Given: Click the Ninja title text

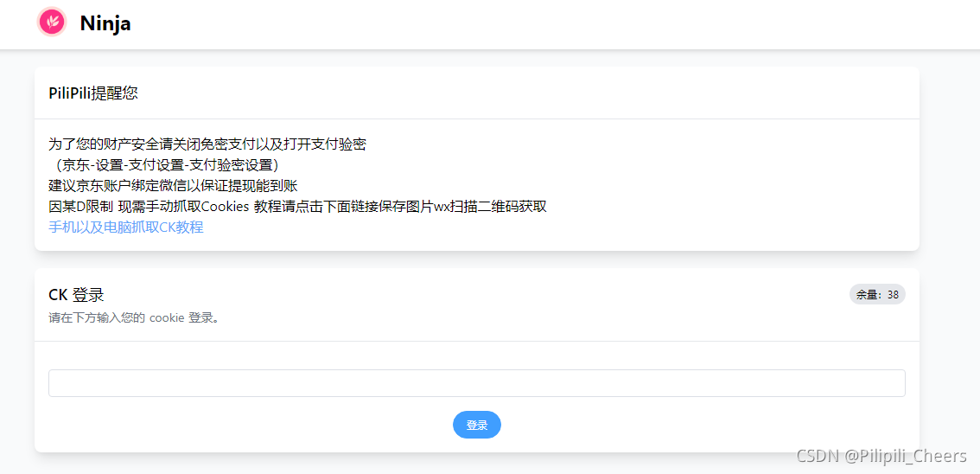Looking at the screenshot, I should pos(105,23).
